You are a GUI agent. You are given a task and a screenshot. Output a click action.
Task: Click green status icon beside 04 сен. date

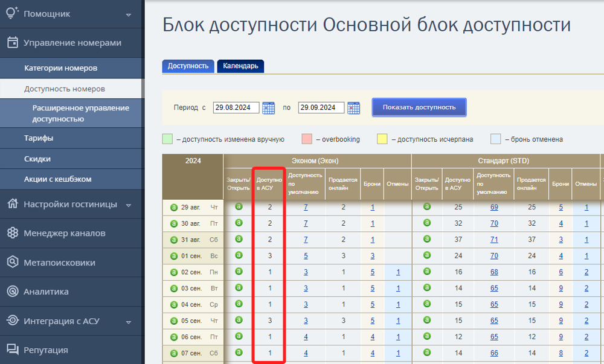click(x=174, y=304)
